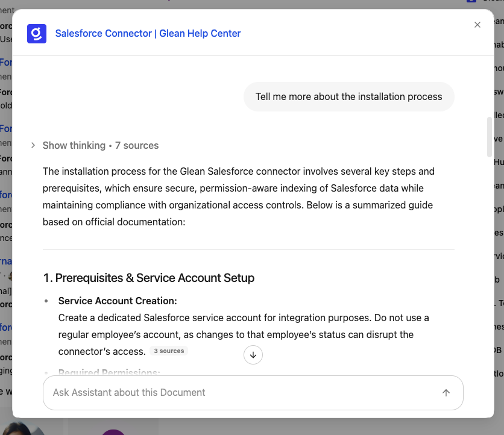Click the chat scrollbar thumb
Screen dimensions: 504x435
tap(490, 137)
